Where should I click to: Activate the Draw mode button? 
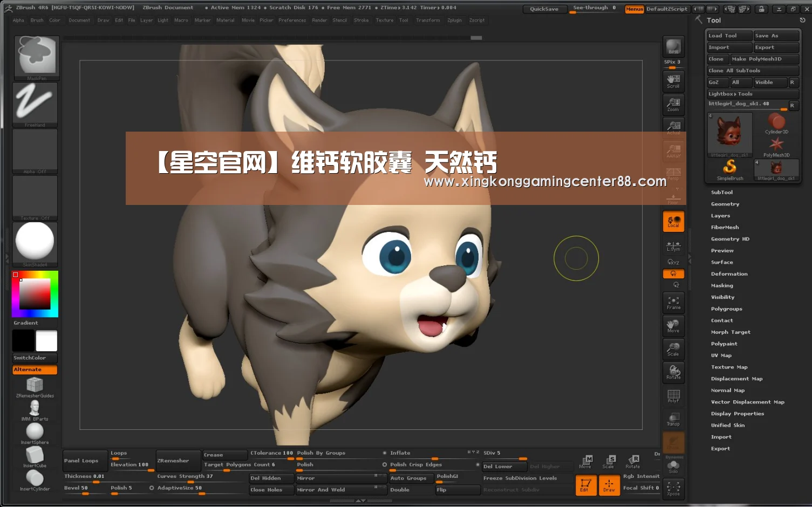(609, 485)
